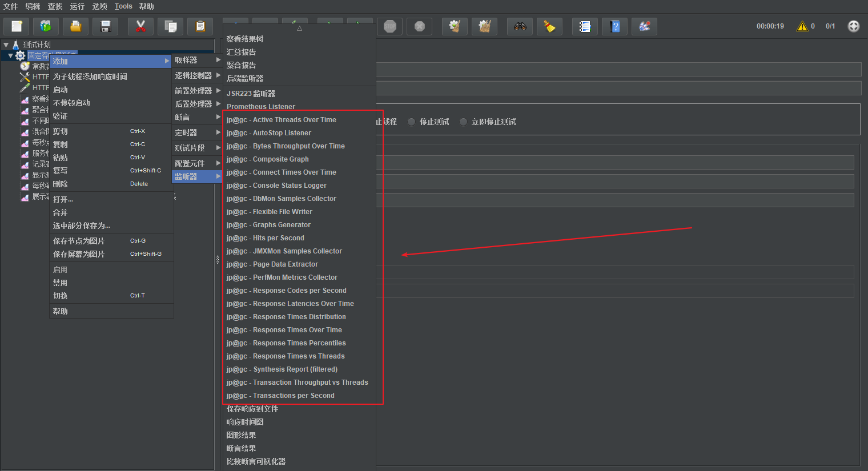Select the 停止测试 radio button

coord(411,122)
